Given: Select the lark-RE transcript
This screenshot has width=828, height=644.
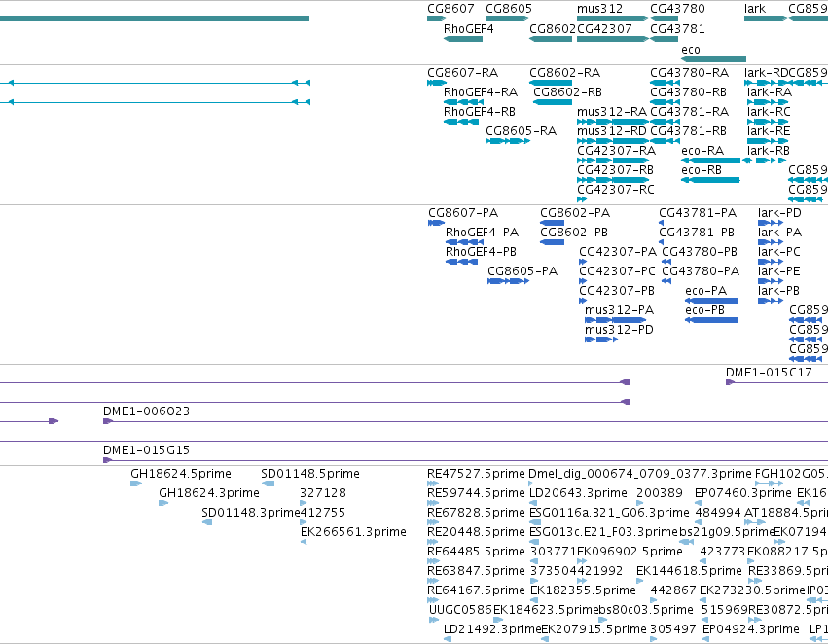Looking at the screenshot, I should point(768,141).
